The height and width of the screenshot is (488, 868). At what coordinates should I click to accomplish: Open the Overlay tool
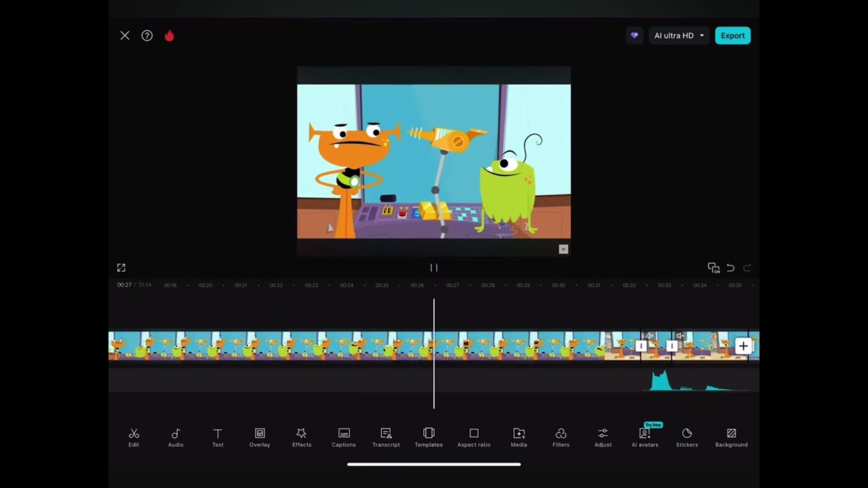[x=260, y=437]
